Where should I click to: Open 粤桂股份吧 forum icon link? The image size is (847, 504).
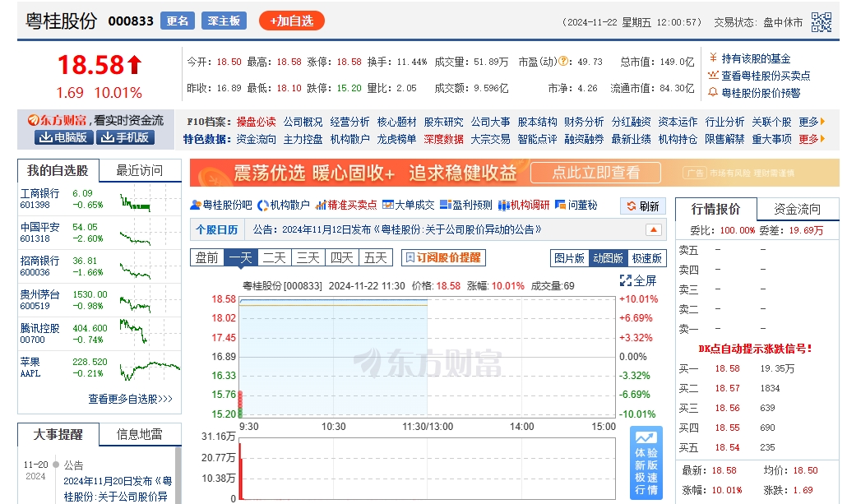(x=221, y=205)
